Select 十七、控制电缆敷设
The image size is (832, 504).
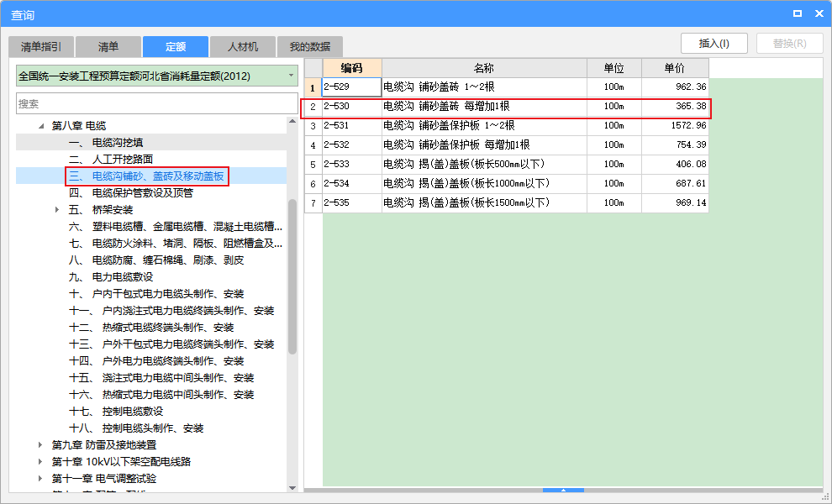116,411
